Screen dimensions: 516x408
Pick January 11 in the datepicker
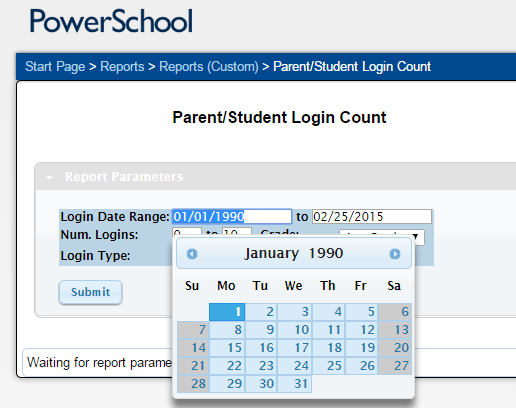(328, 330)
